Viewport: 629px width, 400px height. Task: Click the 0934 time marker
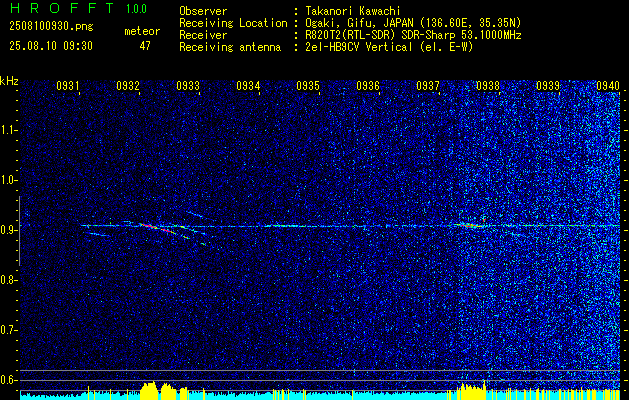[248, 85]
